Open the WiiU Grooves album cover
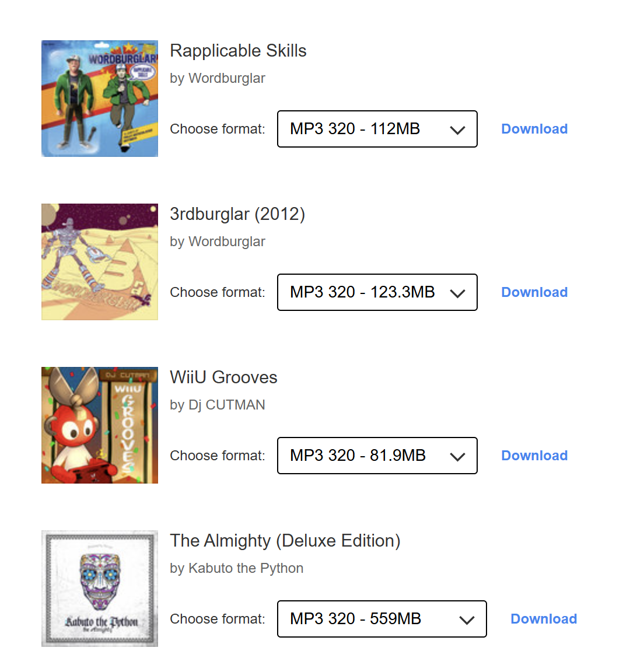Viewport: 623px width, 672px height. (99, 425)
